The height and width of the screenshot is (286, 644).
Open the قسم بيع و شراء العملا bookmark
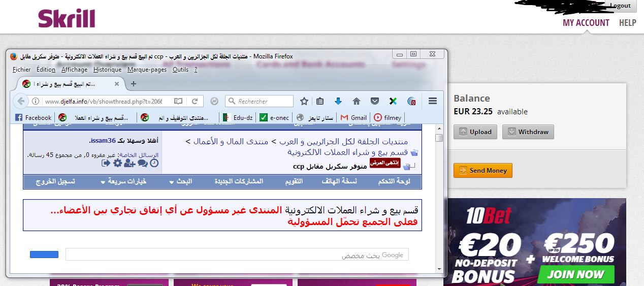click(94, 117)
